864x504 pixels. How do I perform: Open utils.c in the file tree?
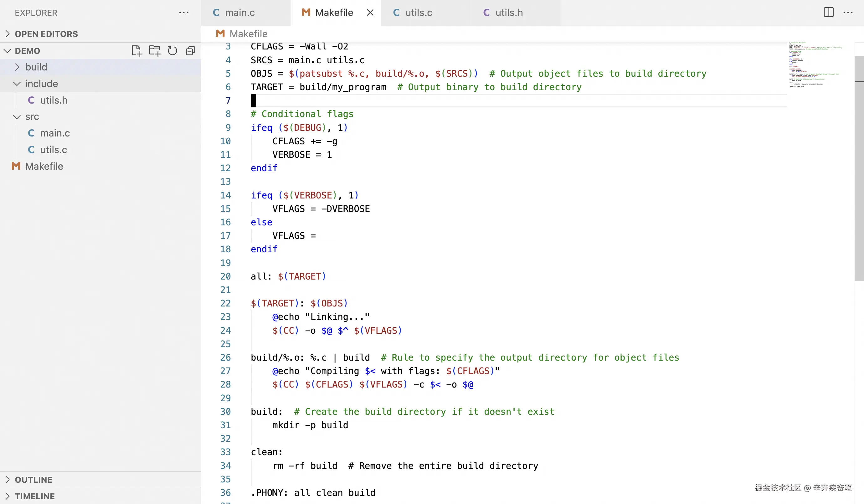(x=54, y=150)
